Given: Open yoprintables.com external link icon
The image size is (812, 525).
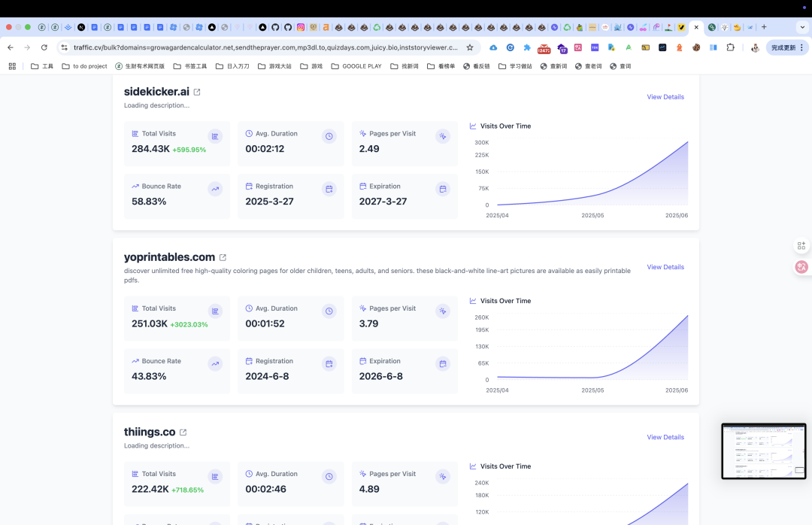Looking at the screenshot, I should (223, 257).
